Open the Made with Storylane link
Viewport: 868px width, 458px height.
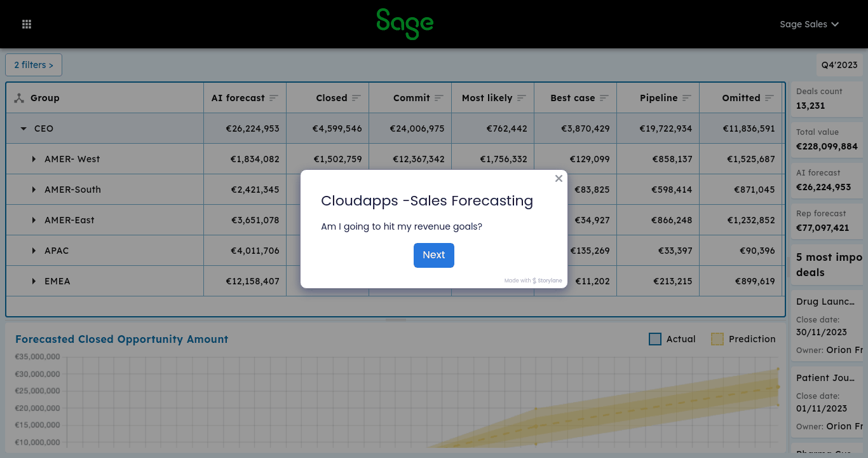click(x=533, y=281)
